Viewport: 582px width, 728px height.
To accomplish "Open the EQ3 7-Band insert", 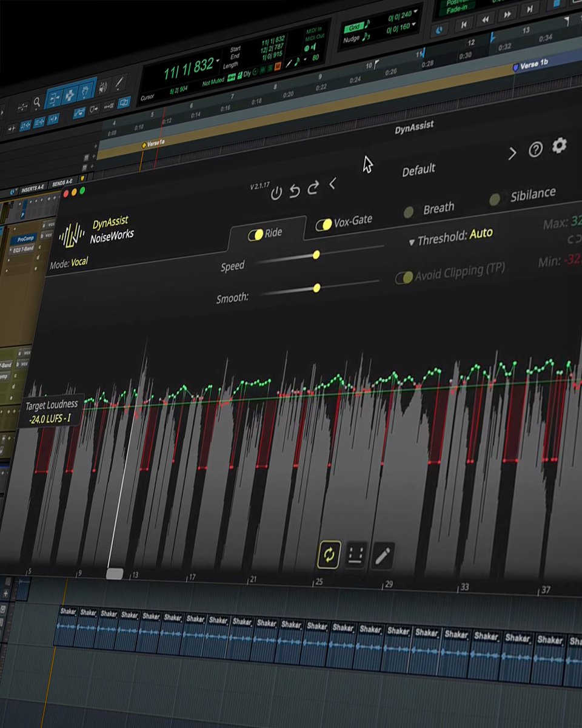I will [22, 249].
